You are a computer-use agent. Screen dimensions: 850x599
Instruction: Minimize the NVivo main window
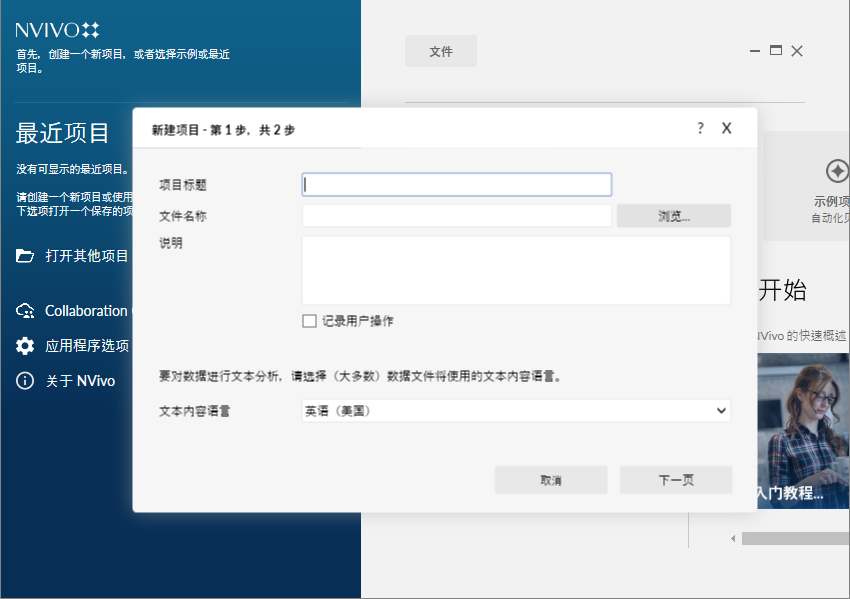pos(755,51)
